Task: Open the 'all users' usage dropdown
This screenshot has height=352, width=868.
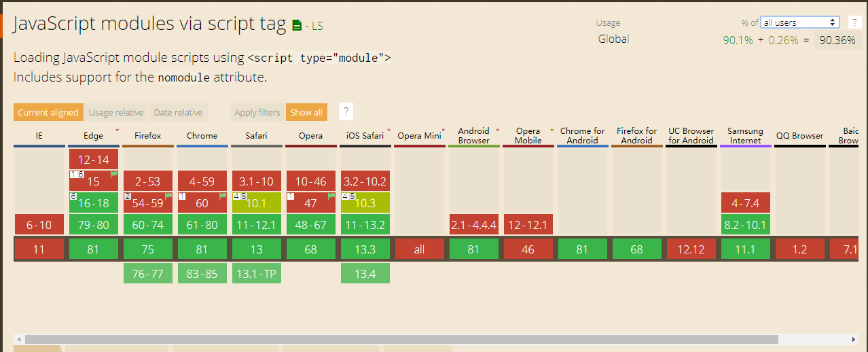Action: tap(800, 22)
